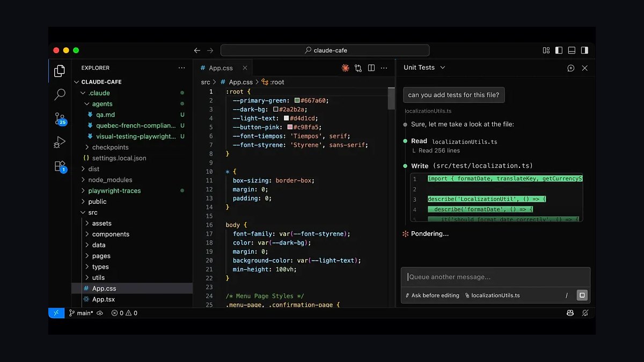Go back using the title bar arrow
Image resolution: width=644 pixels, height=362 pixels.
pyautogui.click(x=197, y=50)
